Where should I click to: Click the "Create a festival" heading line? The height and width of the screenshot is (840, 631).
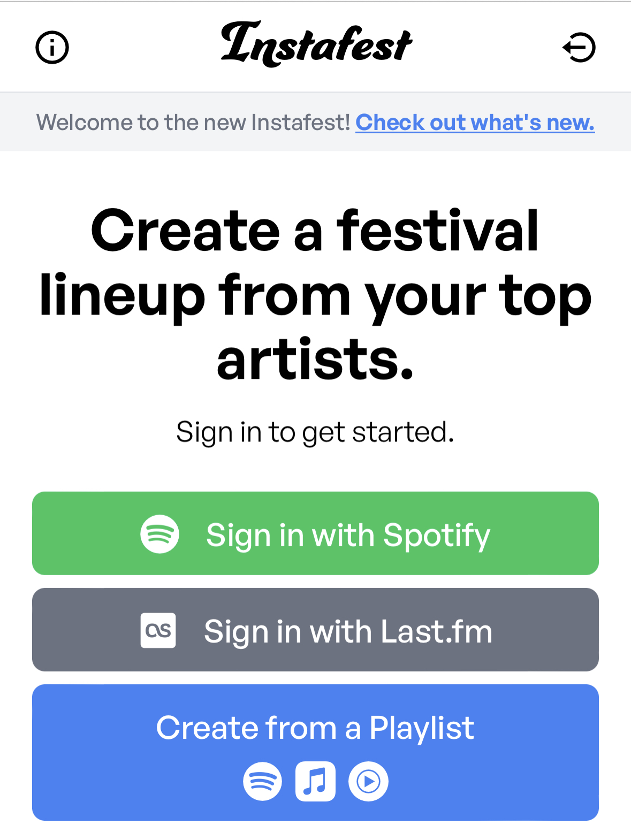315,231
